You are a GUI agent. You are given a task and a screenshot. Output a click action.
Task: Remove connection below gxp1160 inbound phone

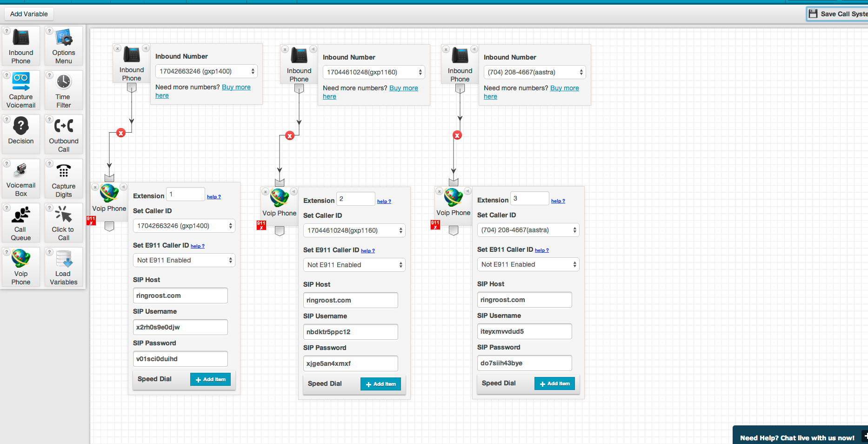(x=290, y=136)
